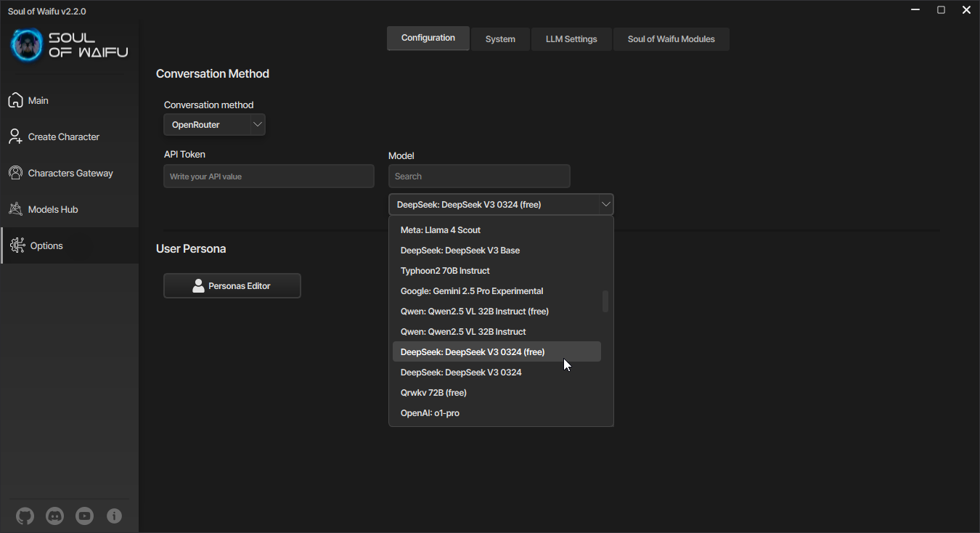
Task: Click the model list scrollbar thumb
Action: tap(605, 301)
